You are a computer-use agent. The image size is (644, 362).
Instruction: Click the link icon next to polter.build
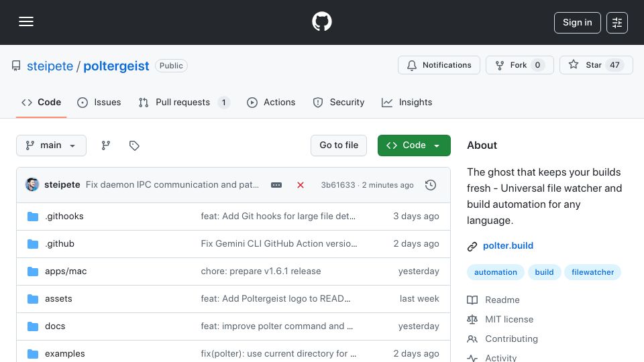pyautogui.click(x=472, y=246)
